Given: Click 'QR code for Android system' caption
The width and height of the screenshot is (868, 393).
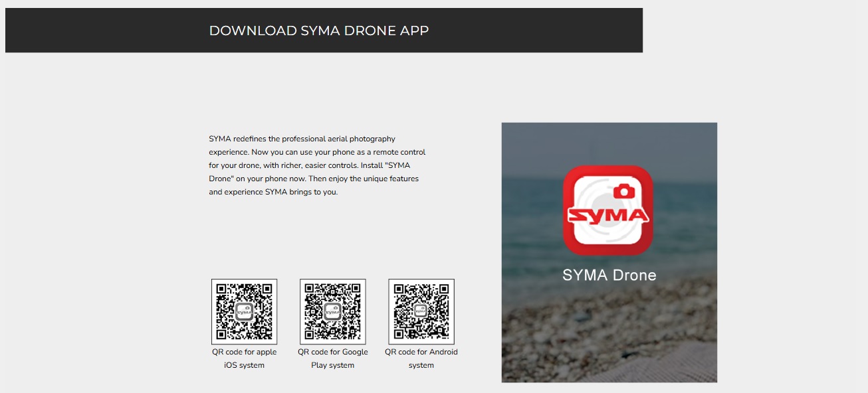Looking at the screenshot, I should [x=421, y=358].
